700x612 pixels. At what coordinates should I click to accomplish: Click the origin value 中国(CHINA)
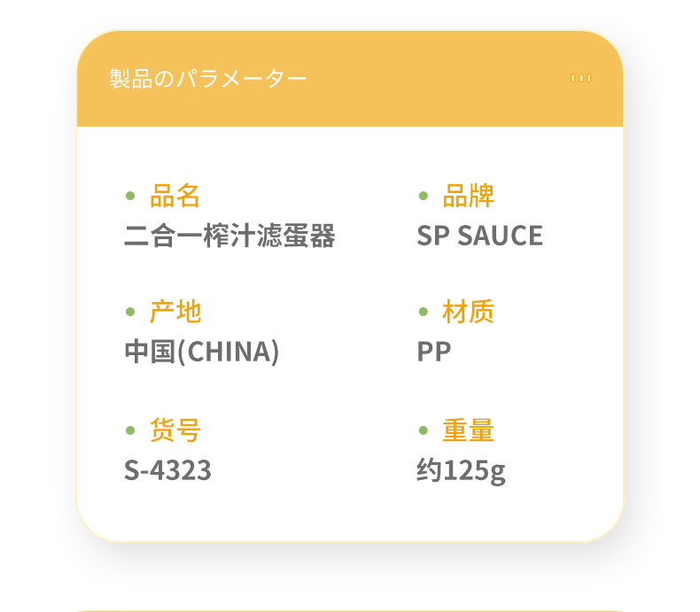pos(201,352)
